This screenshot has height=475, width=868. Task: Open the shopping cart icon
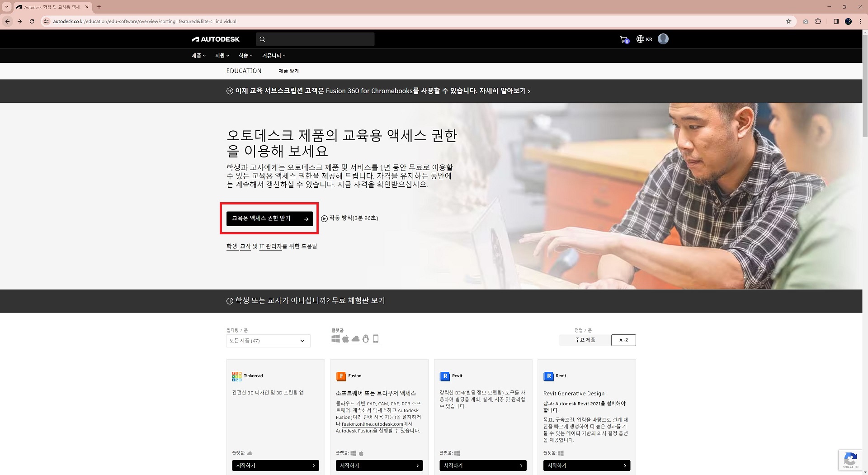(624, 39)
